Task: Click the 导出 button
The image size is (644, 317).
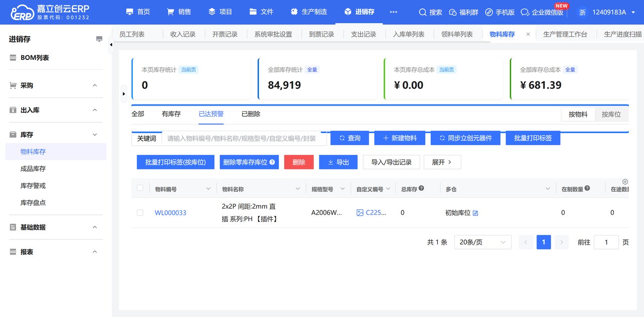Action: (338, 162)
